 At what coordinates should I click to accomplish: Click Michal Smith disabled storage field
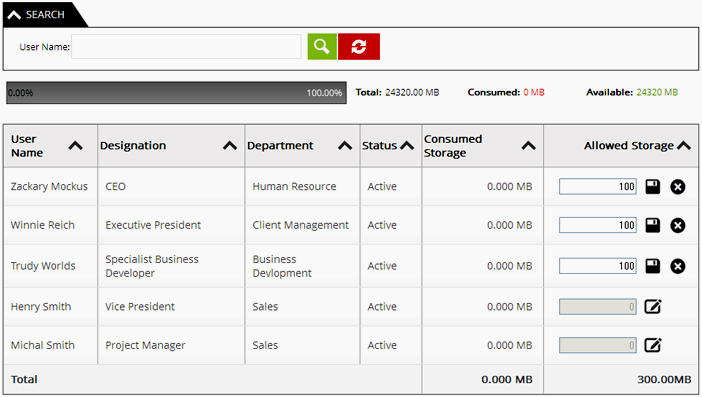point(598,345)
